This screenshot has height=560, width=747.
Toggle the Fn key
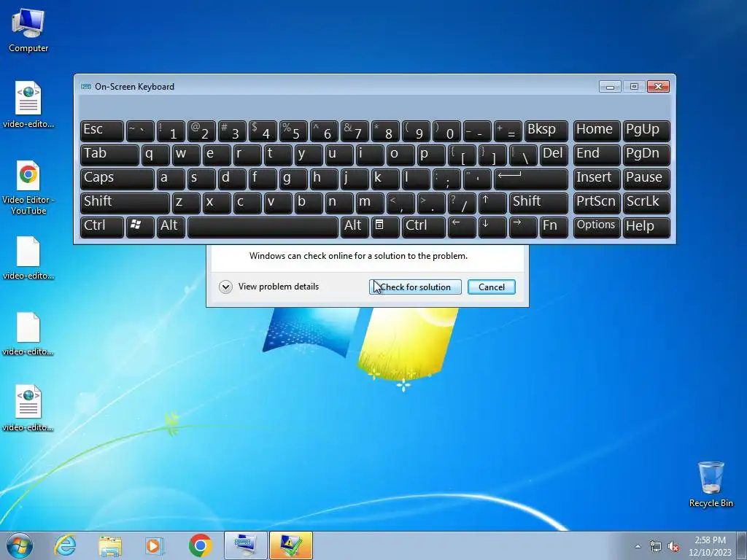[x=554, y=227]
